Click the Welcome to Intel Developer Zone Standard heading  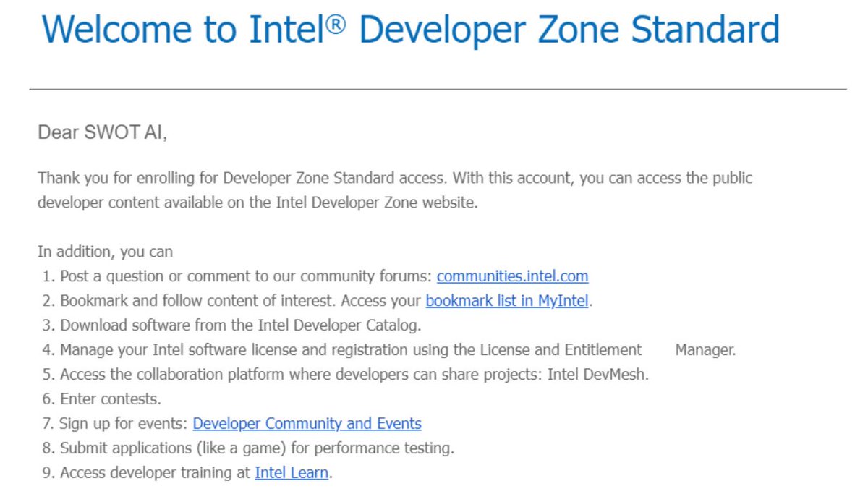click(x=410, y=30)
